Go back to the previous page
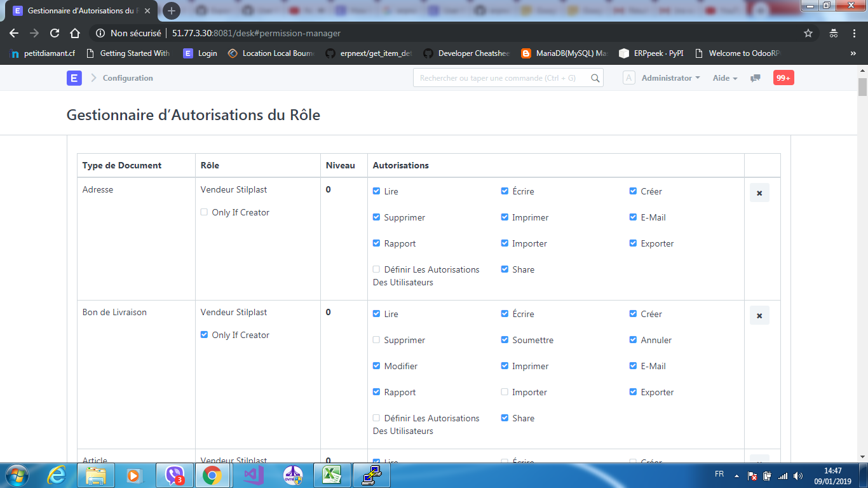Viewport: 868px width, 488px height. [14, 33]
